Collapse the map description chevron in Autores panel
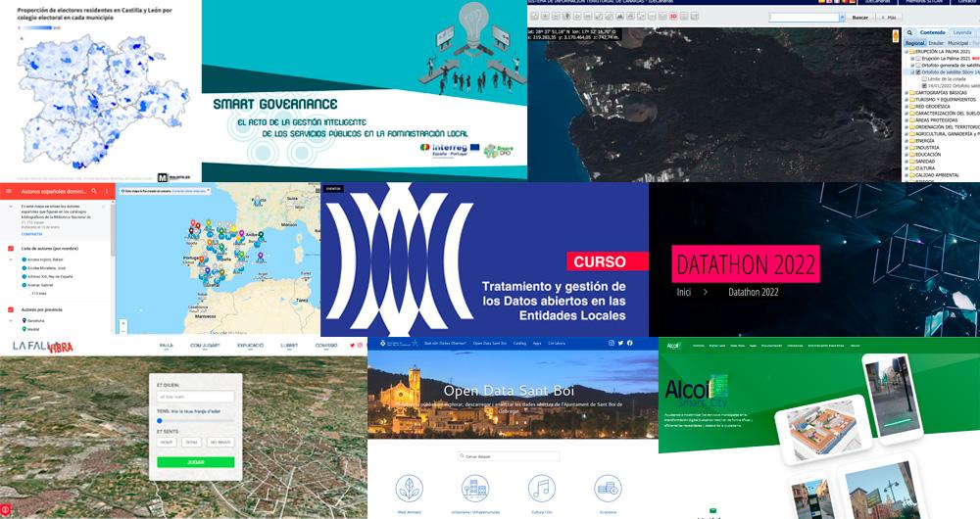The image size is (980, 519). click(x=11, y=206)
